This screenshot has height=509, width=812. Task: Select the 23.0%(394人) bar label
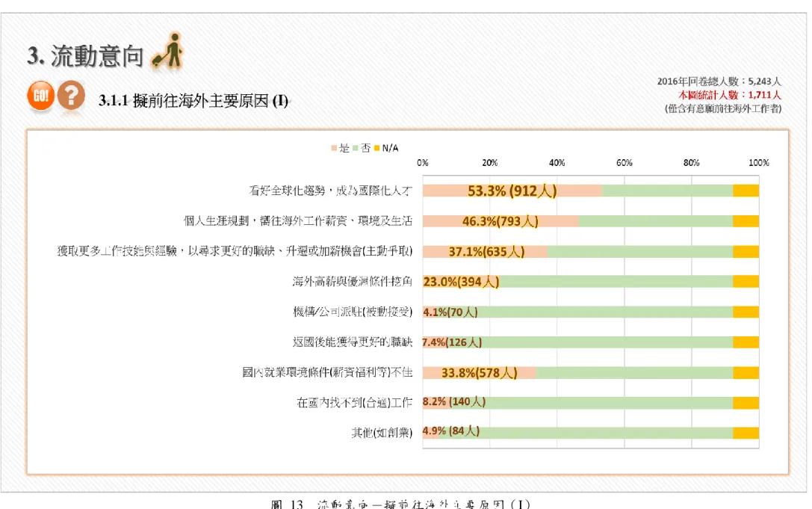462,282
